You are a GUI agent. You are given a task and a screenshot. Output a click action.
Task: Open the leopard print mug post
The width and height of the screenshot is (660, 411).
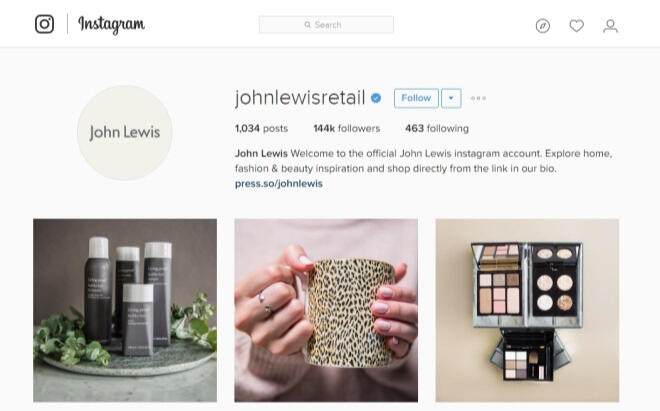(326, 310)
